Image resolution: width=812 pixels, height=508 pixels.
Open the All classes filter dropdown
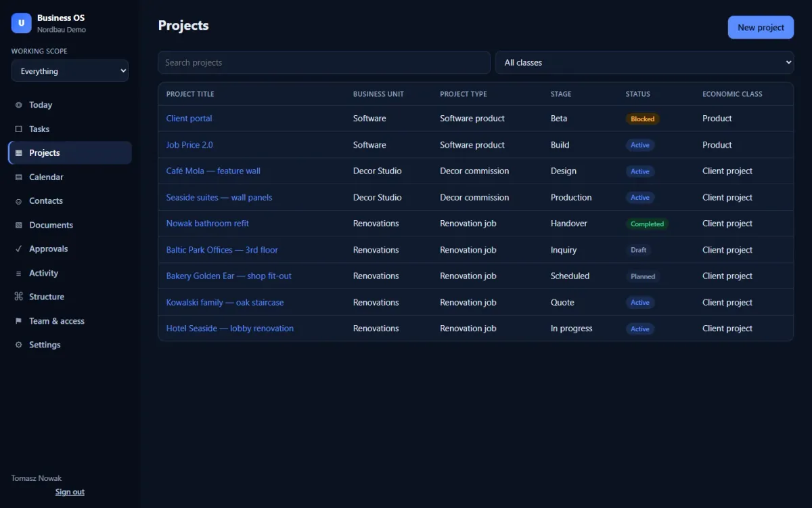pos(644,62)
